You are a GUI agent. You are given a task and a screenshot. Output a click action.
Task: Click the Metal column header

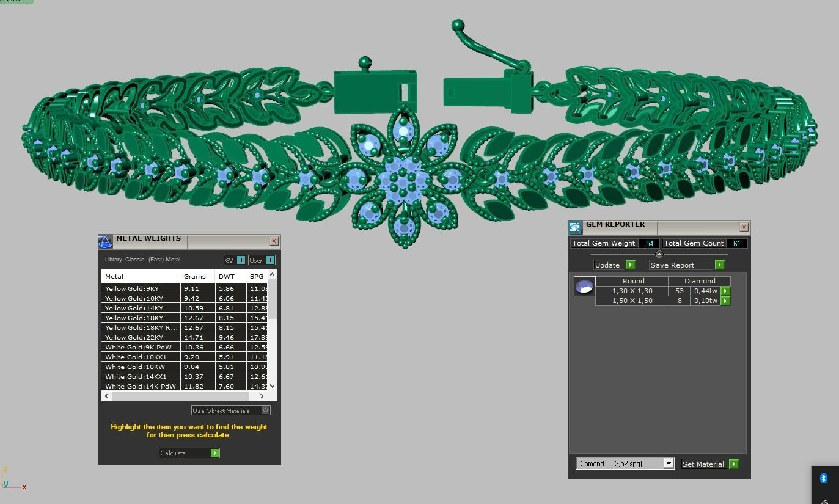tap(141, 276)
